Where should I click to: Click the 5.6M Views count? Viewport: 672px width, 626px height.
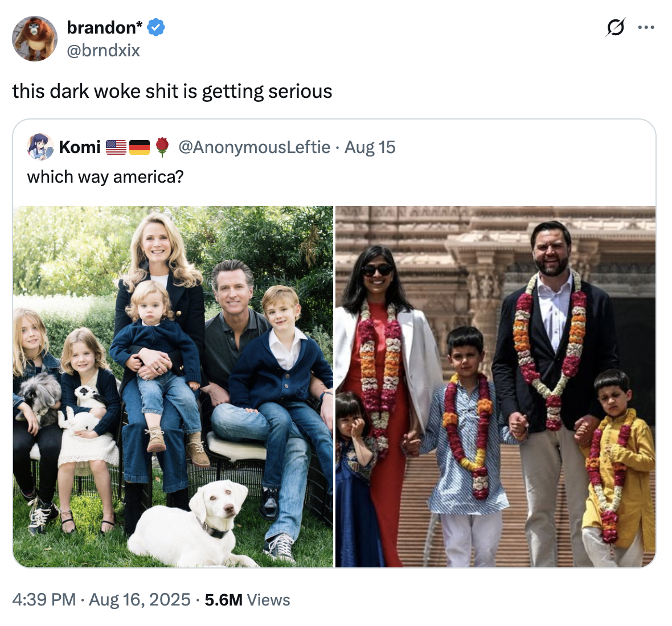(x=247, y=600)
